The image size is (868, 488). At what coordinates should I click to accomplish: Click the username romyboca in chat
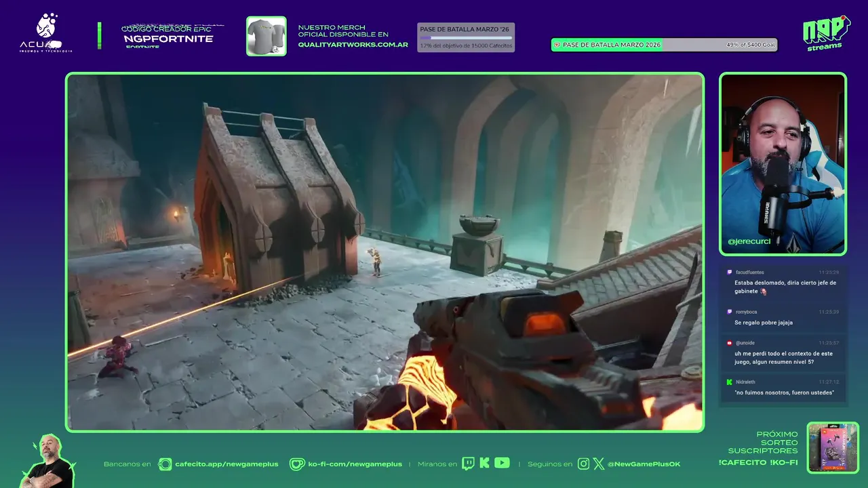[x=747, y=312]
